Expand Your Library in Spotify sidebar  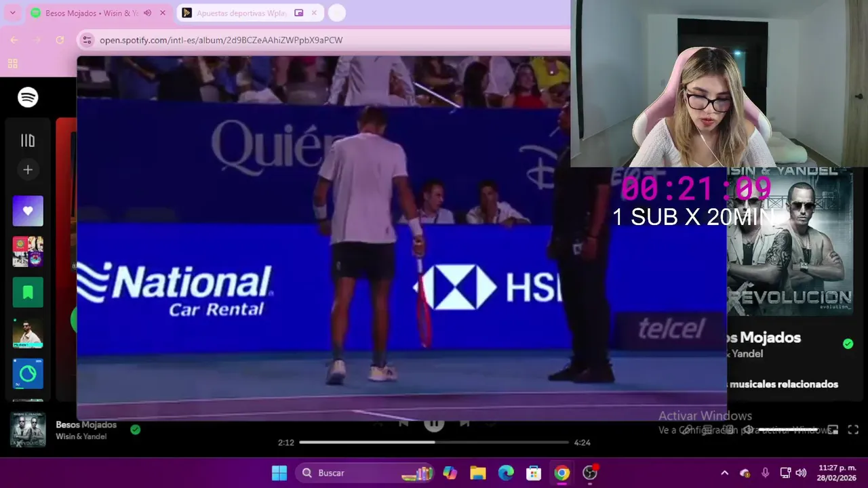click(x=28, y=140)
